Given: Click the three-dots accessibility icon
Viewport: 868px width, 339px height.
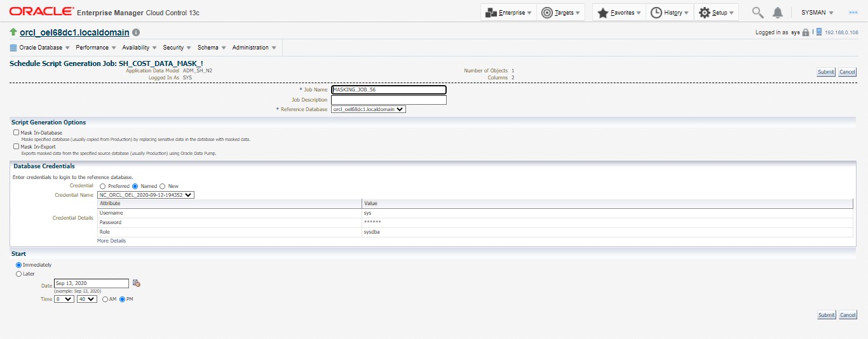Looking at the screenshot, I should 853,13.
